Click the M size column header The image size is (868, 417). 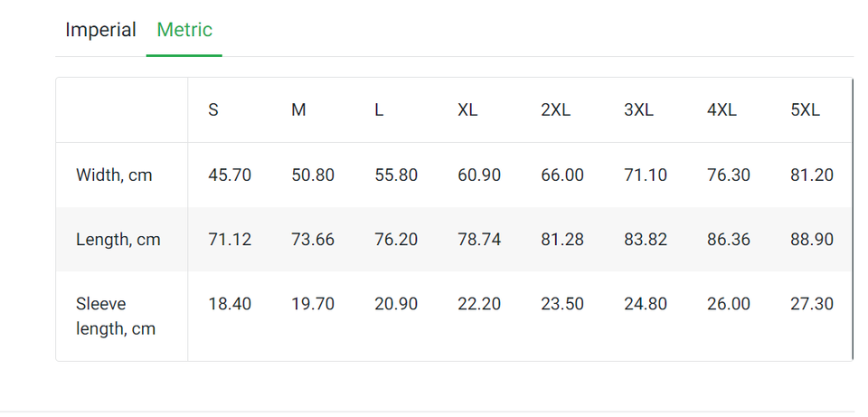pyautogui.click(x=298, y=110)
